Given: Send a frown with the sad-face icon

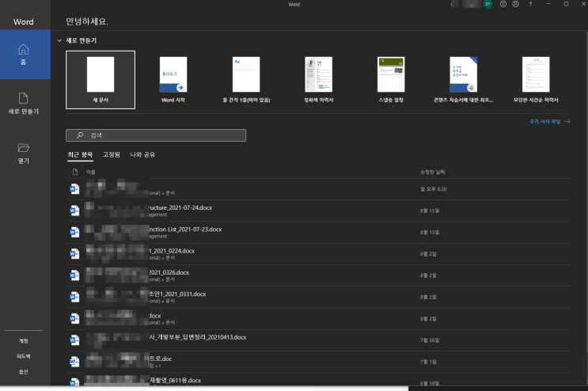Looking at the screenshot, I should (x=516, y=4).
